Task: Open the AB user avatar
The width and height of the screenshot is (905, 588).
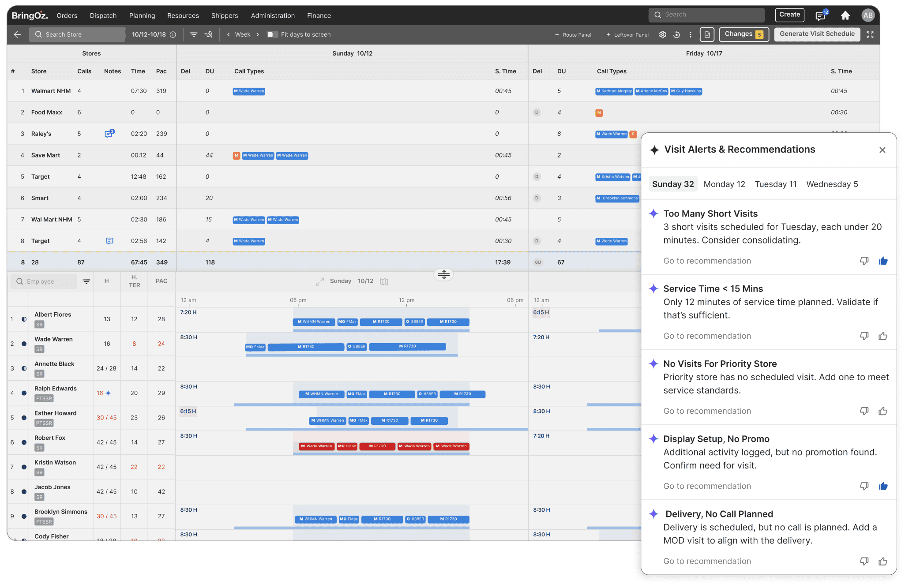Action: pyautogui.click(x=867, y=15)
